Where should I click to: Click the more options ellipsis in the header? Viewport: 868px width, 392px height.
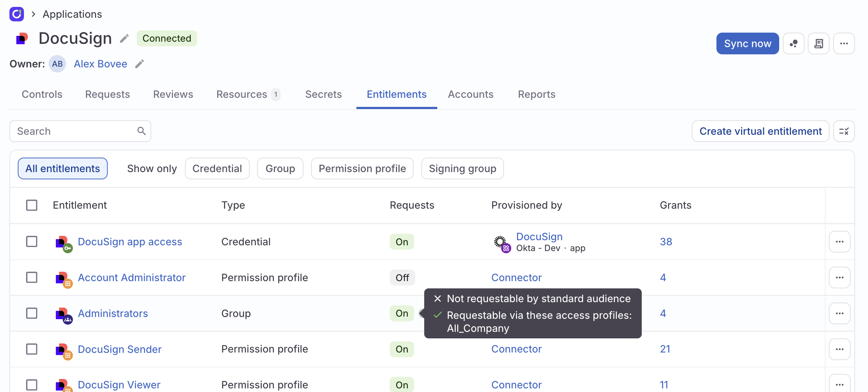[844, 43]
